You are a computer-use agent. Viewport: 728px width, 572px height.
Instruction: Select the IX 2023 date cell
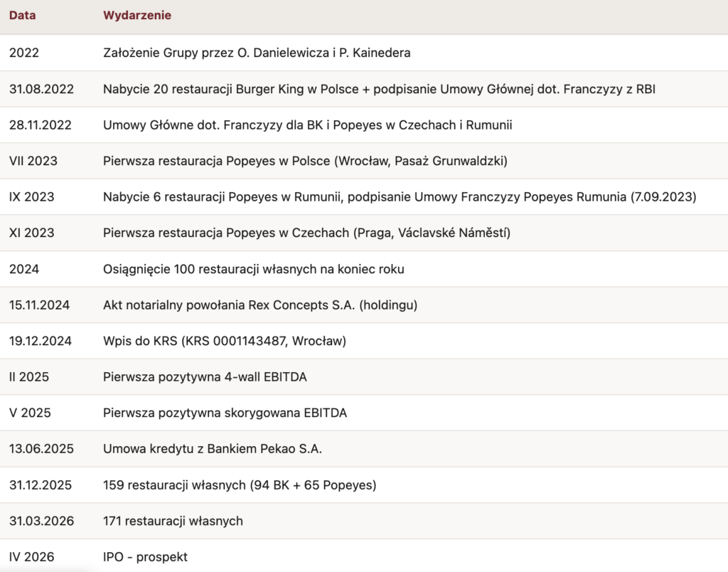(32, 197)
